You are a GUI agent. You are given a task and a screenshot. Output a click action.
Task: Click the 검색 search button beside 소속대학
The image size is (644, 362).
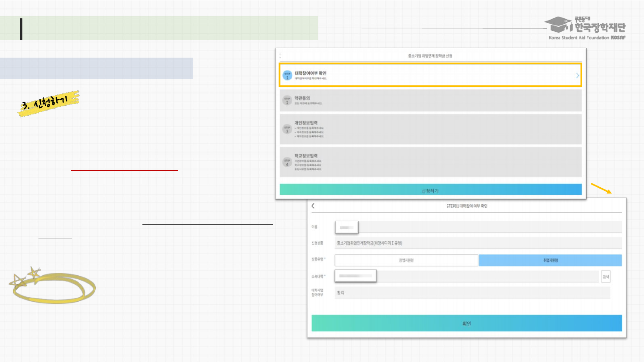606,277
